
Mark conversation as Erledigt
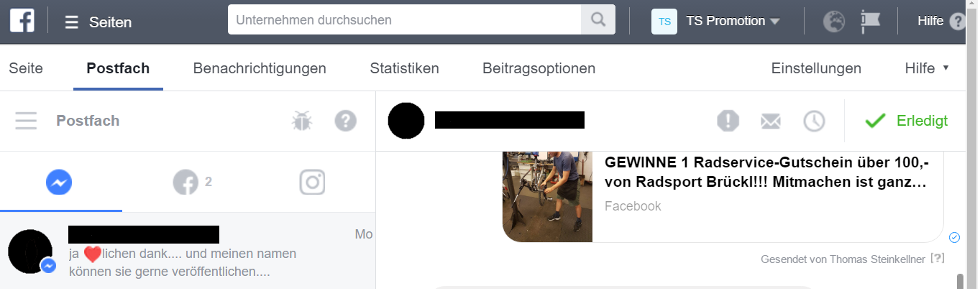coord(907,121)
